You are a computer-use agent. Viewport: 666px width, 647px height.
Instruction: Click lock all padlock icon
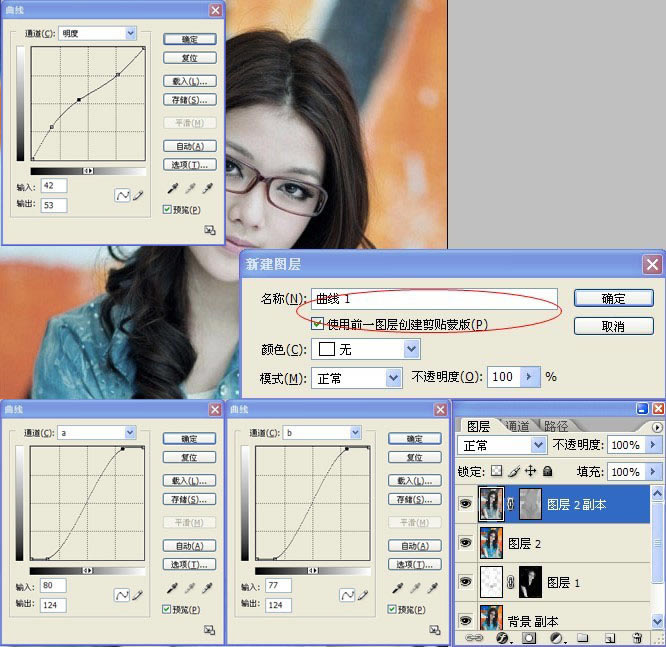548,471
